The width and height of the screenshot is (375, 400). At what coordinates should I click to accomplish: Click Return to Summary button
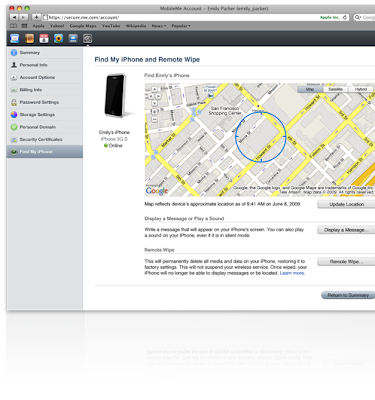[x=348, y=295]
